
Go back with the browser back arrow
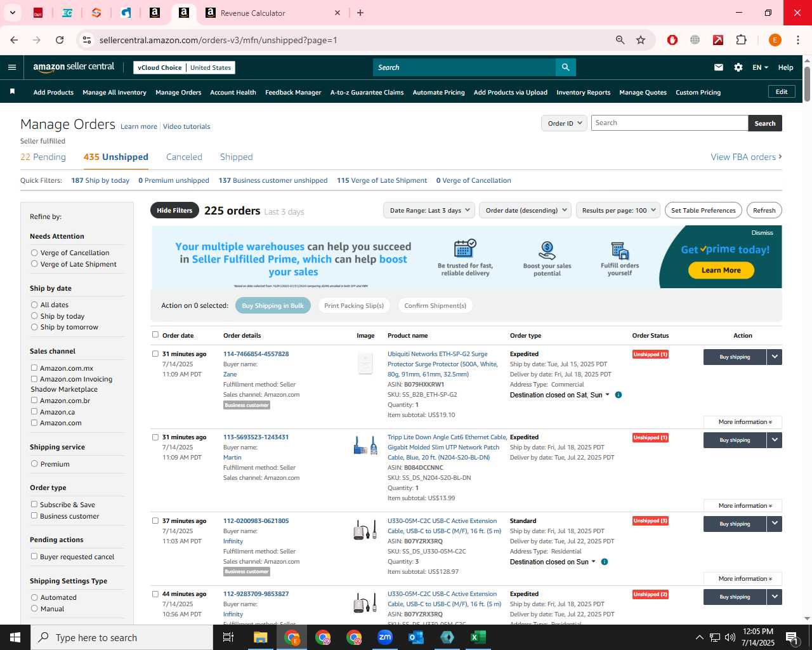pyautogui.click(x=14, y=40)
